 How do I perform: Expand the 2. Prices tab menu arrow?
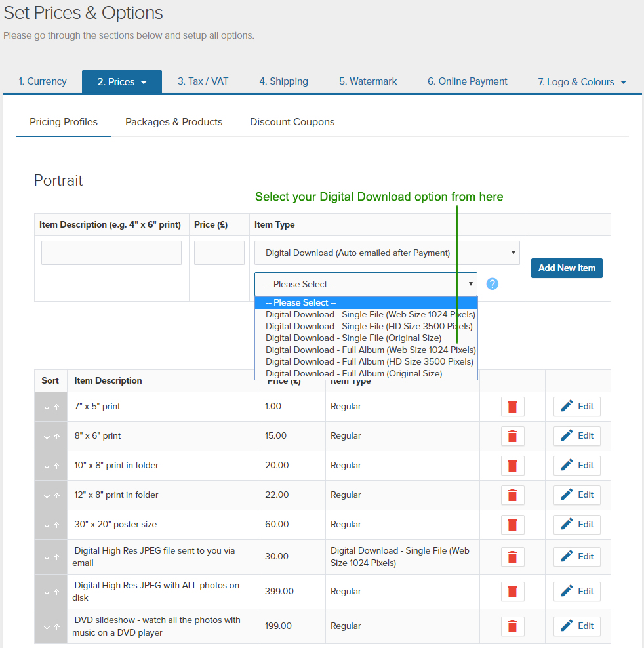click(x=144, y=82)
